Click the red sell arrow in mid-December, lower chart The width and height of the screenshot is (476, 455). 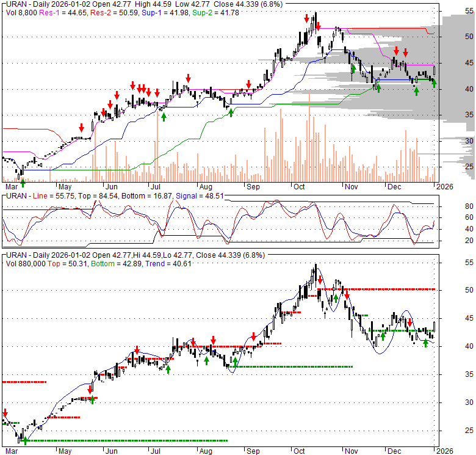pos(410,322)
